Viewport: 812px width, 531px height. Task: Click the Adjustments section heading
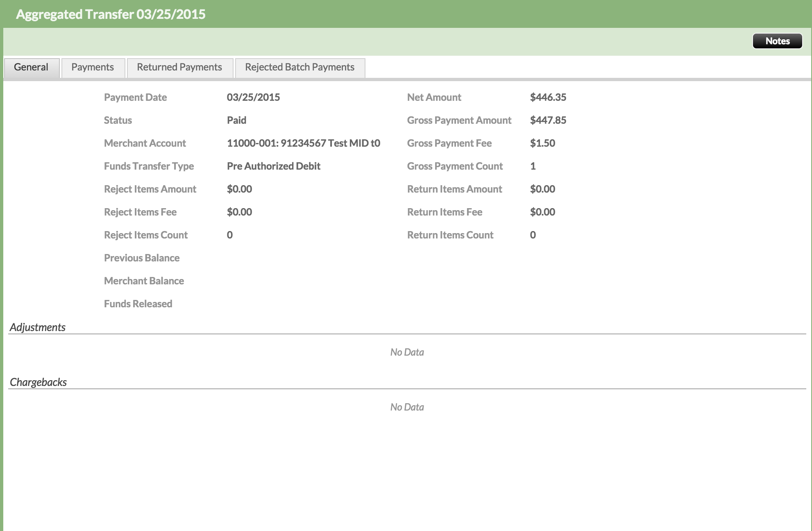[38, 327]
